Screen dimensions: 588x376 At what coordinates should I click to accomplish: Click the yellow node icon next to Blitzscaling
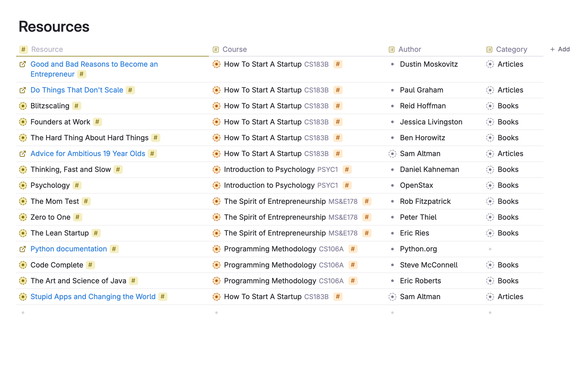pos(23,106)
